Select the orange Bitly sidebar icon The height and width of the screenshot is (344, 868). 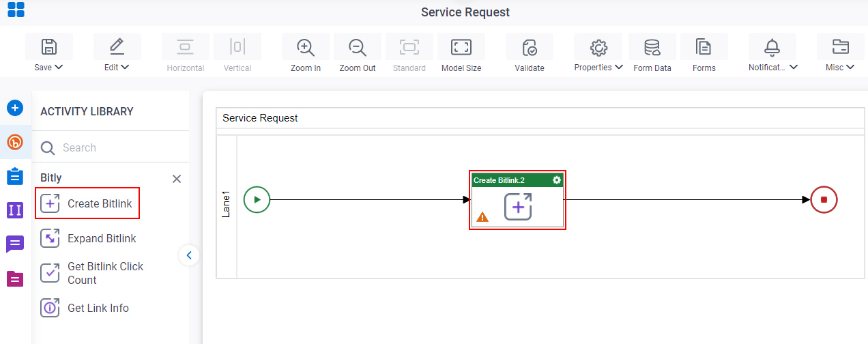(15, 142)
